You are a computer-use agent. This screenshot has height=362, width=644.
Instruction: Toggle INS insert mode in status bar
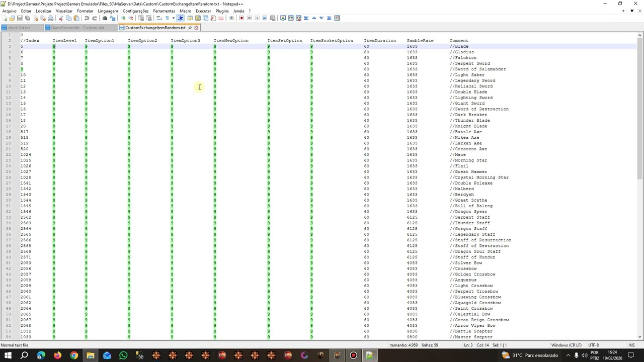click(x=631, y=345)
